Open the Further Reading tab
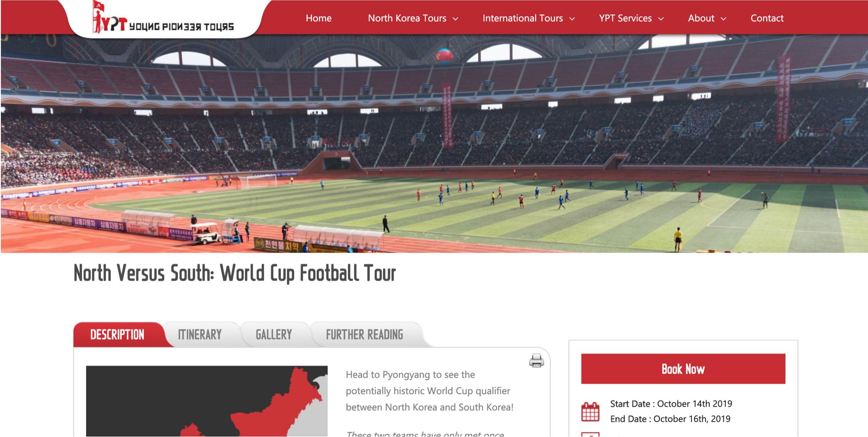 point(364,334)
